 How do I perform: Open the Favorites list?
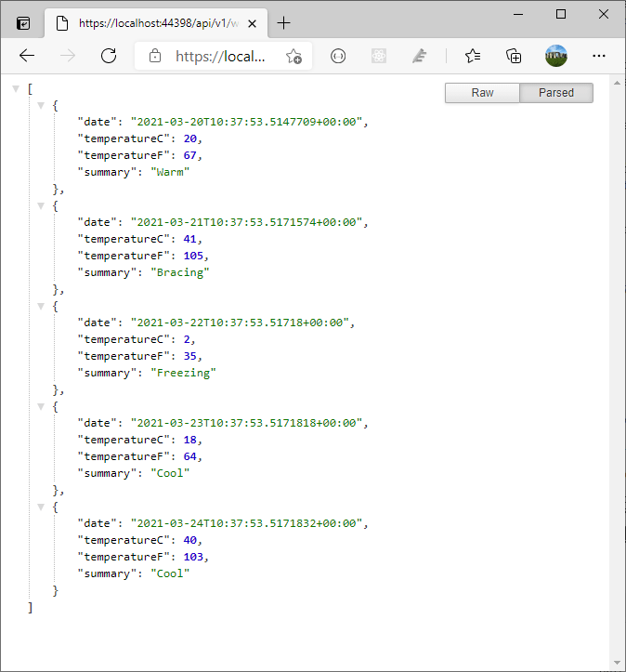click(473, 56)
